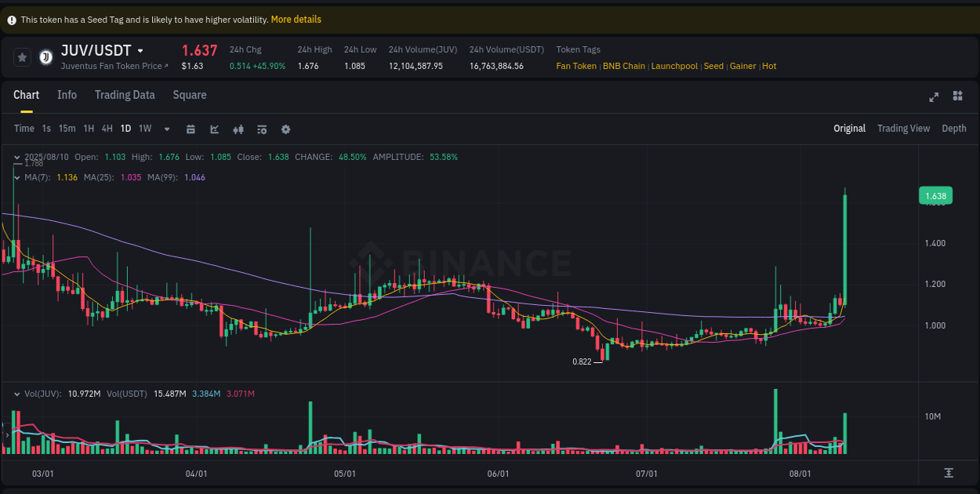980x494 pixels.
Task: Click the More details link
Action: 296,19
